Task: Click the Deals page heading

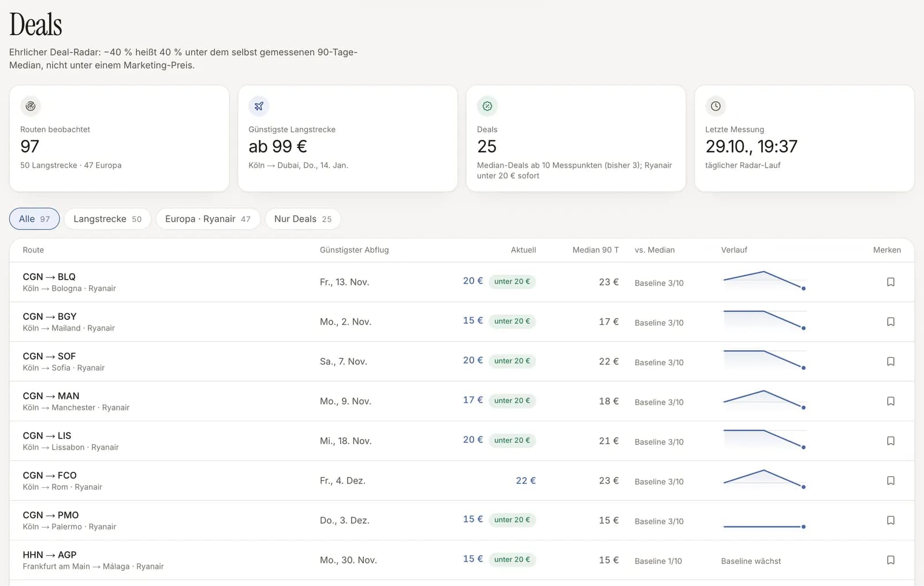Action: (x=36, y=25)
